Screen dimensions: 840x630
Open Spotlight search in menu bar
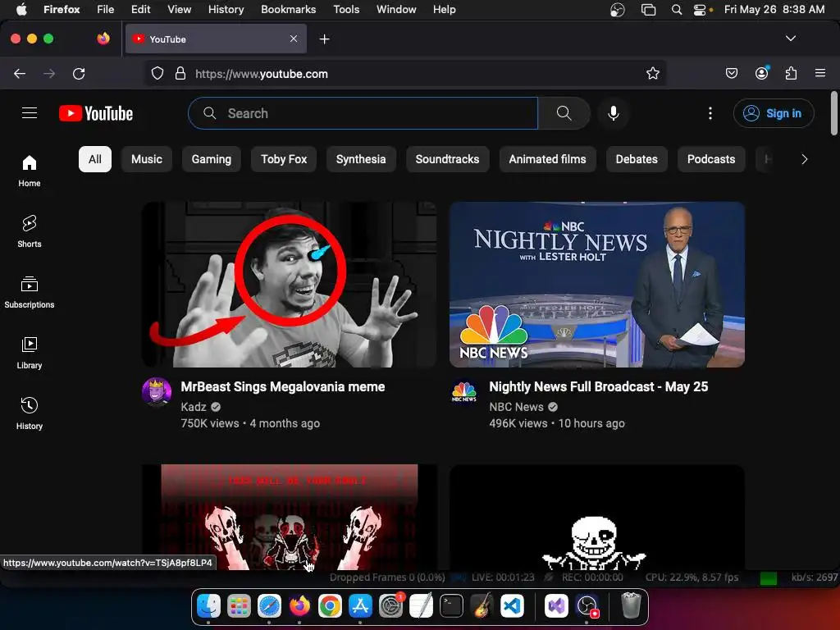[677, 10]
